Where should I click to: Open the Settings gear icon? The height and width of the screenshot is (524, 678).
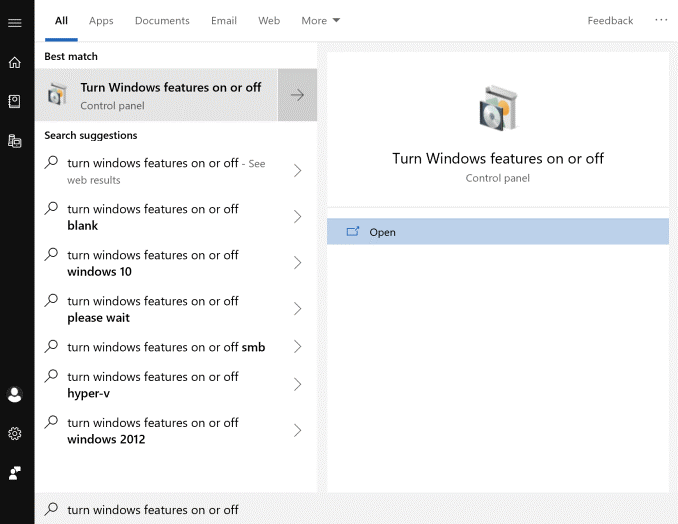pyautogui.click(x=15, y=433)
